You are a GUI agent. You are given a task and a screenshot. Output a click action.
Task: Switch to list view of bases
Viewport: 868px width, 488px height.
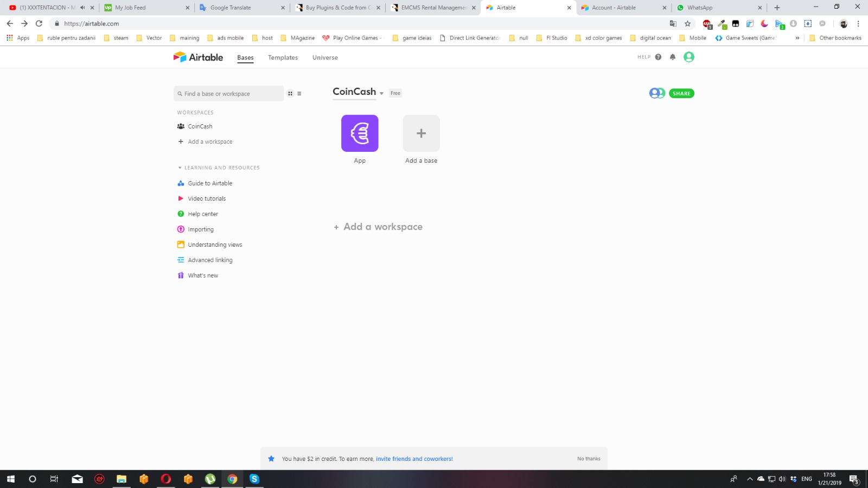[299, 94]
